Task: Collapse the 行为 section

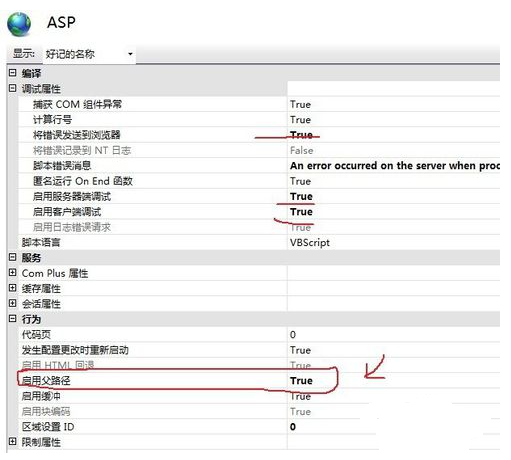Action: [12, 318]
